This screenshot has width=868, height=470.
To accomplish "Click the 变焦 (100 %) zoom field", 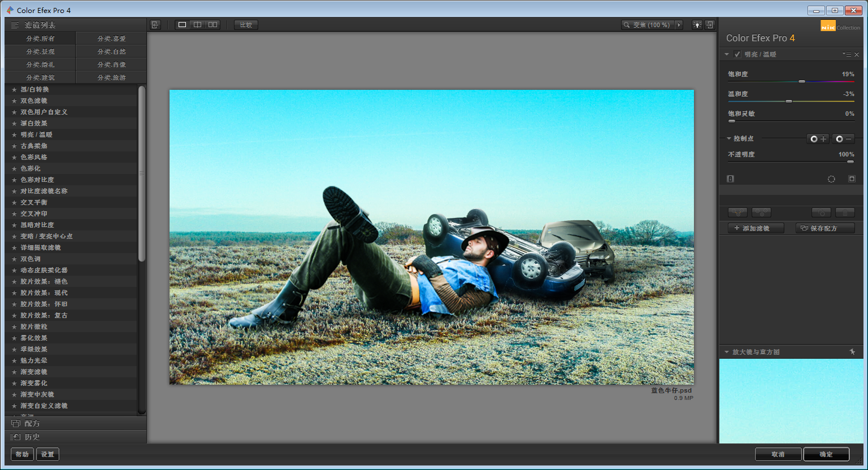I will point(648,25).
